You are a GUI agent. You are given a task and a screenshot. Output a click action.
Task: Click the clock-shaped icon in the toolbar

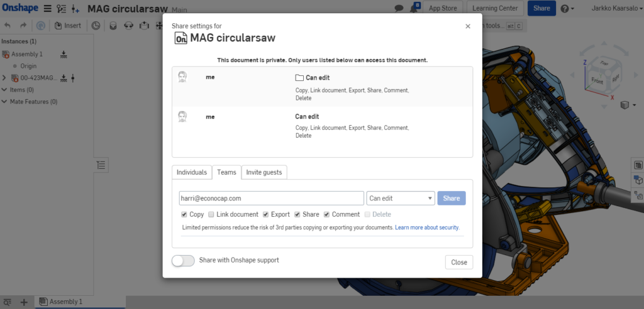96,26
